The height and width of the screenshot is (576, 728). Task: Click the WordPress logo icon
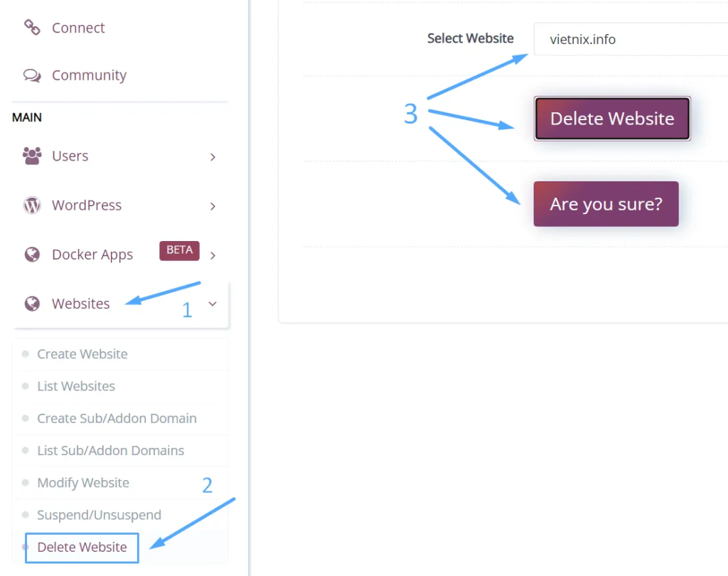pyautogui.click(x=32, y=206)
